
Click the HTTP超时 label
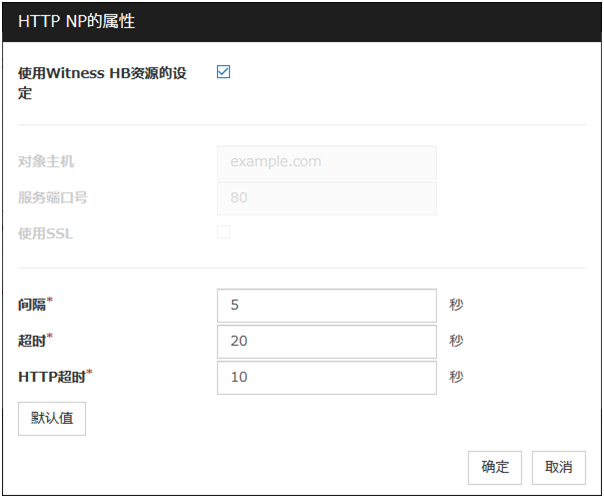point(53,377)
